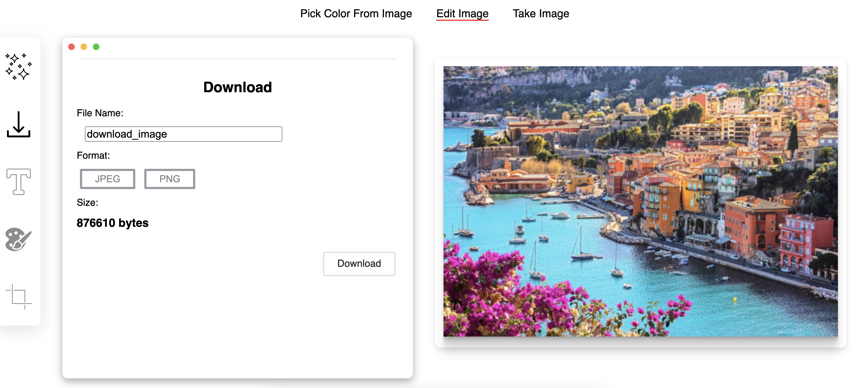Switch to Edit Image tab
The height and width of the screenshot is (388, 868).
click(x=462, y=13)
